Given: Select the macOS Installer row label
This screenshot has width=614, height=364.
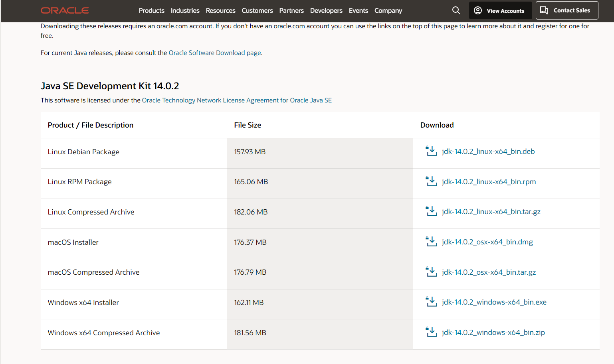Looking at the screenshot, I should coord(73,242).
